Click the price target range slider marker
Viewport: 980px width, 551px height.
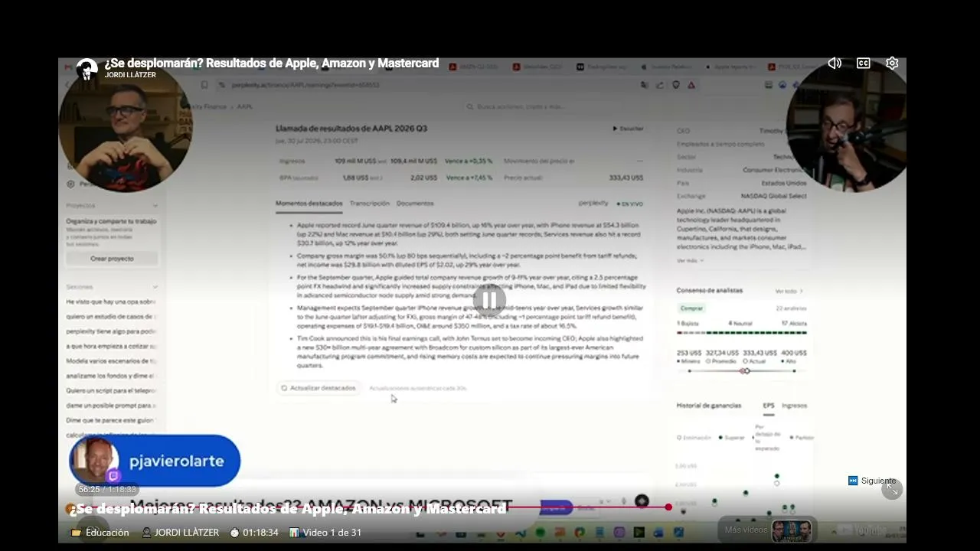[x=745, y=371]
